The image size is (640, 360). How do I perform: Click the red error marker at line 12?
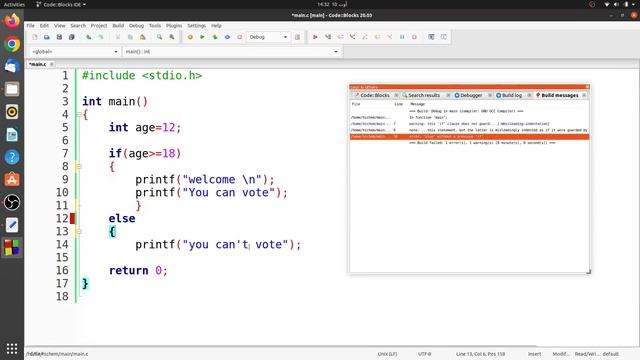coord(72,218)
